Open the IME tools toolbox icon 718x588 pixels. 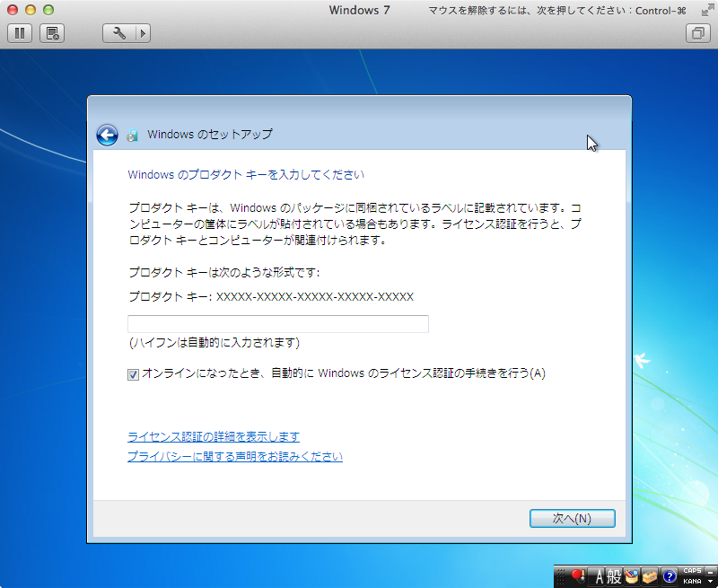coord(649,576)
